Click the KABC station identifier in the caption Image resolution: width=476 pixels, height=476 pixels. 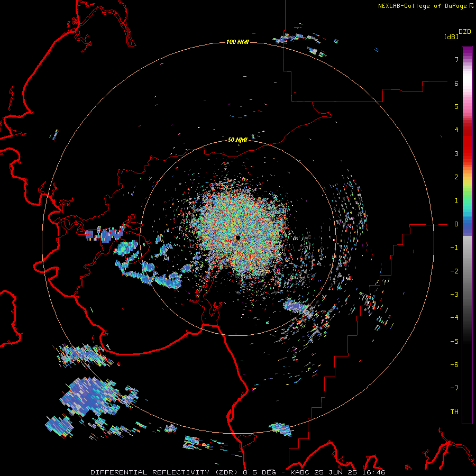tap(300, 472)
